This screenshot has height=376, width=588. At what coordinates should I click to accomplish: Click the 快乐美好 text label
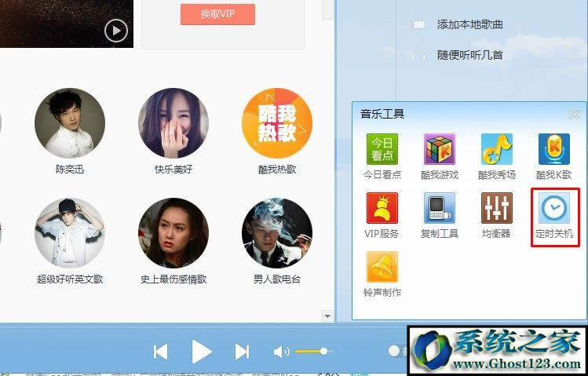coord(173,170)
